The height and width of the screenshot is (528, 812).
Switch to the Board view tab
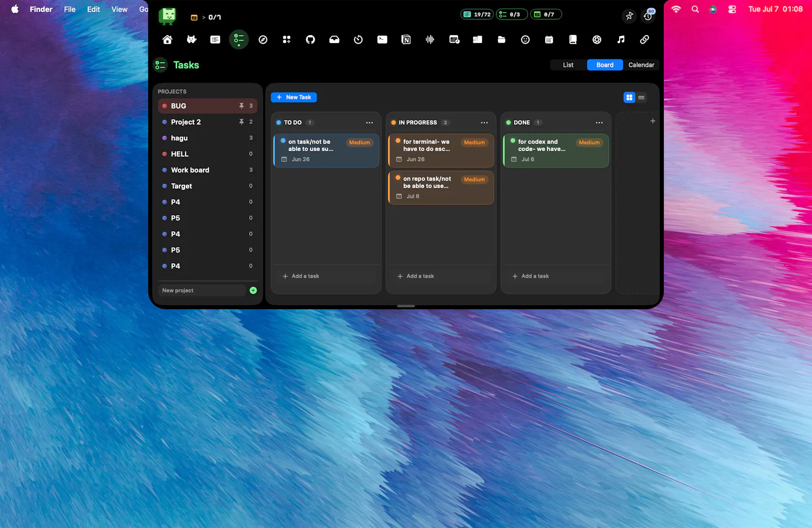(605, 65)
